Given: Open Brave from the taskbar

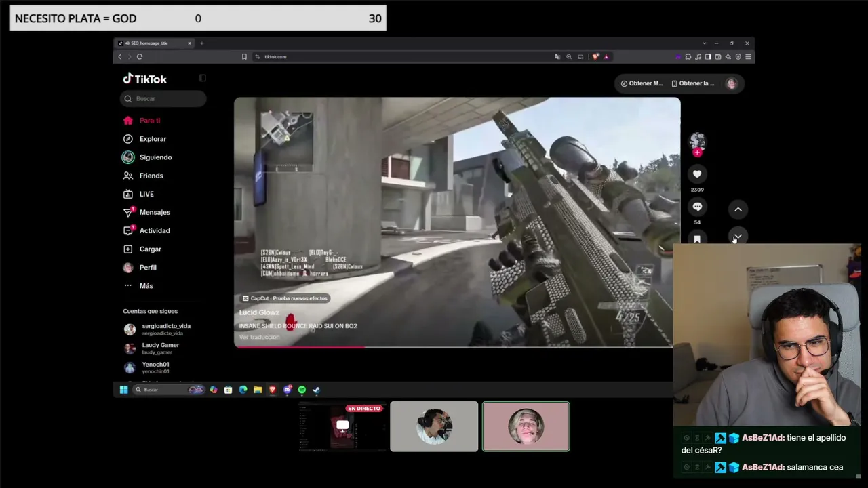Looking at the screenshot, I should pyautogui.click(x=273, y=390).
